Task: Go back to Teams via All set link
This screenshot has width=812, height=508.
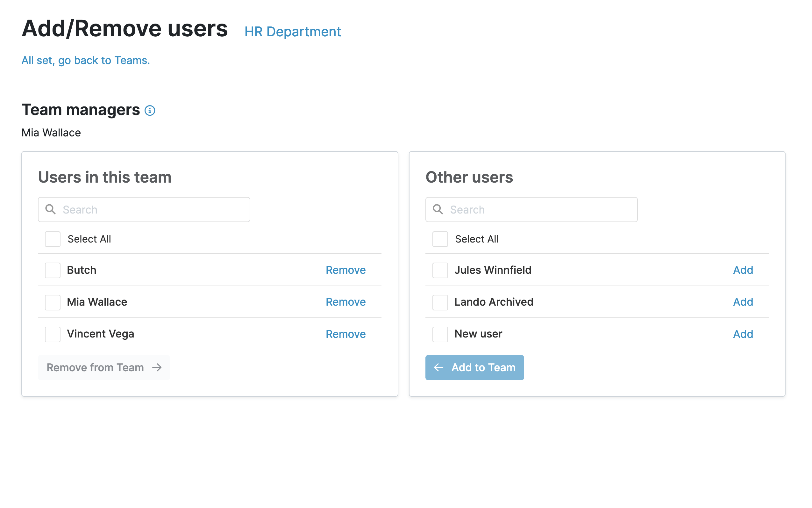Action: [x=86, y=61]
